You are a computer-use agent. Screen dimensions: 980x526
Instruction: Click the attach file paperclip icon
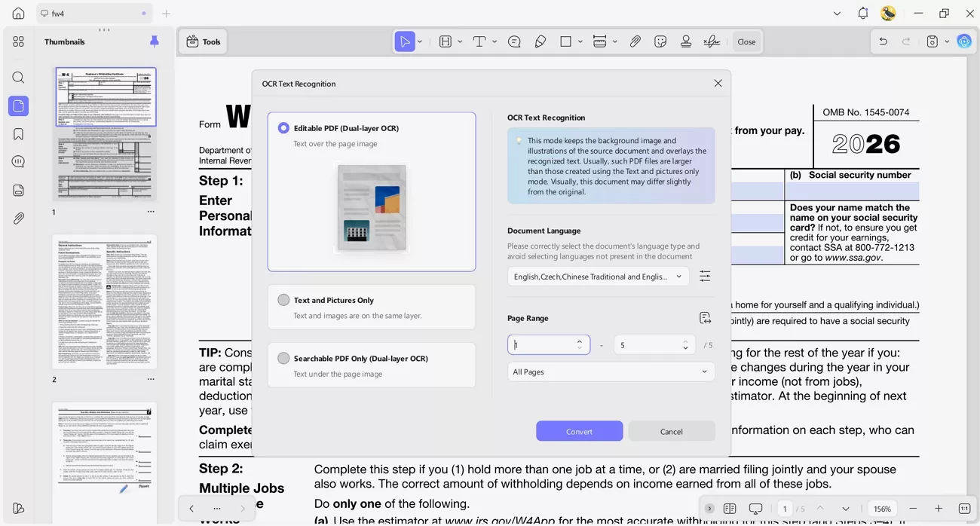pyautogui.click(x=635, y=41)
